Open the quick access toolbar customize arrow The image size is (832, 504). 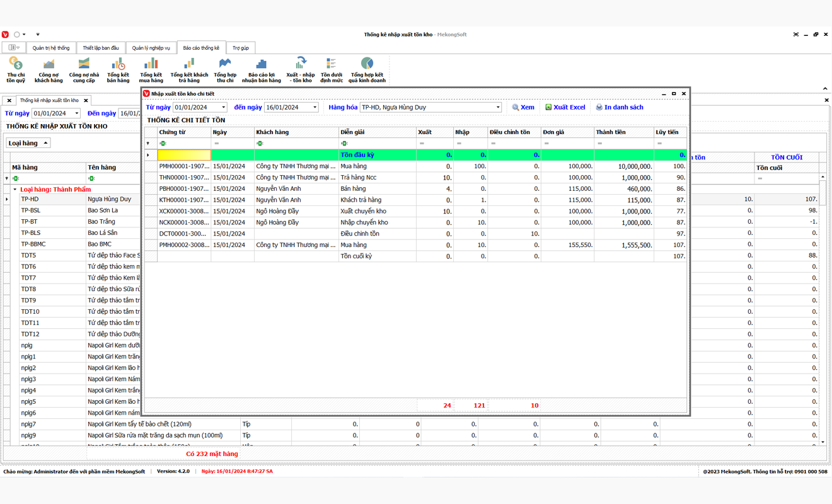point(38,35)
